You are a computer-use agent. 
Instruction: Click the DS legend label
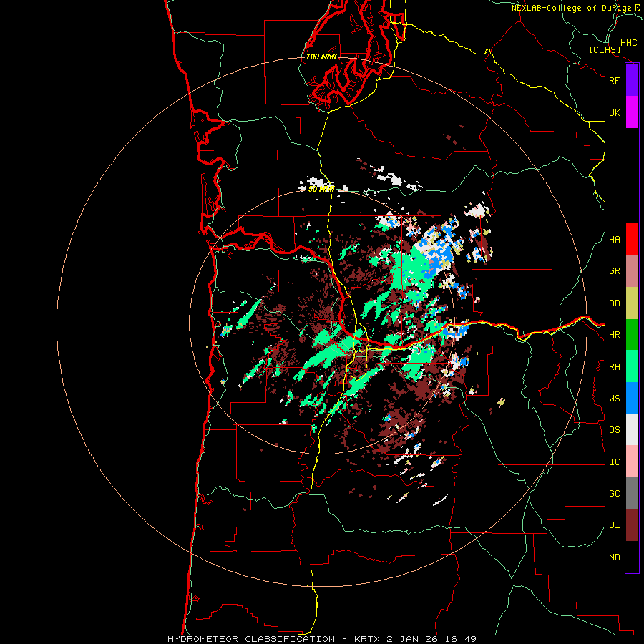[x=614, y=430]
